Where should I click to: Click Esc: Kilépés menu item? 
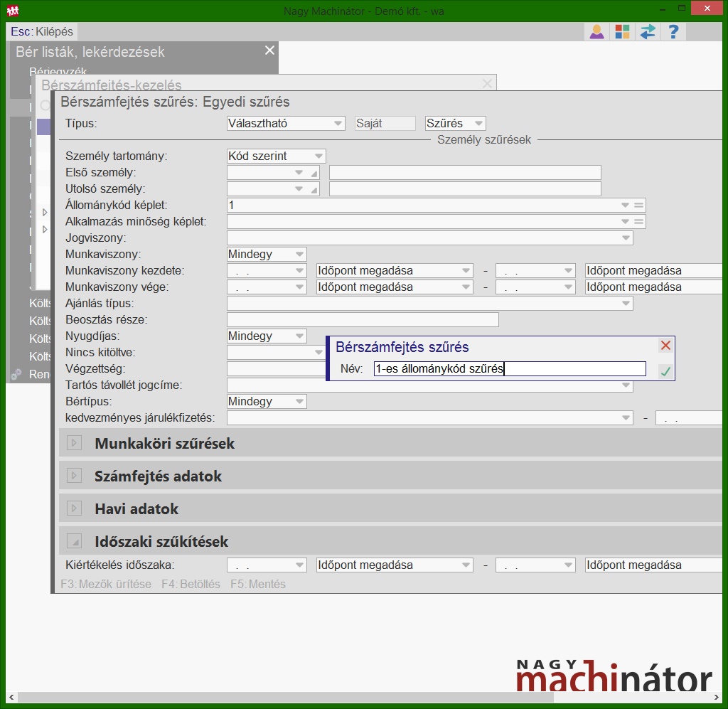[x=42, y=32]
